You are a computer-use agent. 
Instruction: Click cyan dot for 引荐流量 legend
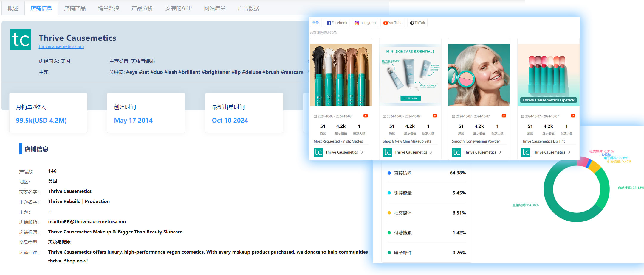(389, 193)
